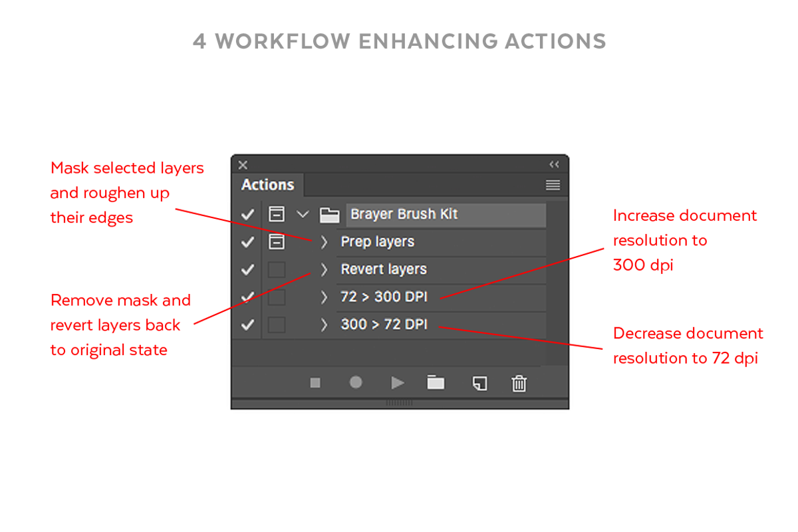Enable dialog box for 72 > 300 DPI action
This screenshot has height=532, width=798.
click(x=277, y=297)
